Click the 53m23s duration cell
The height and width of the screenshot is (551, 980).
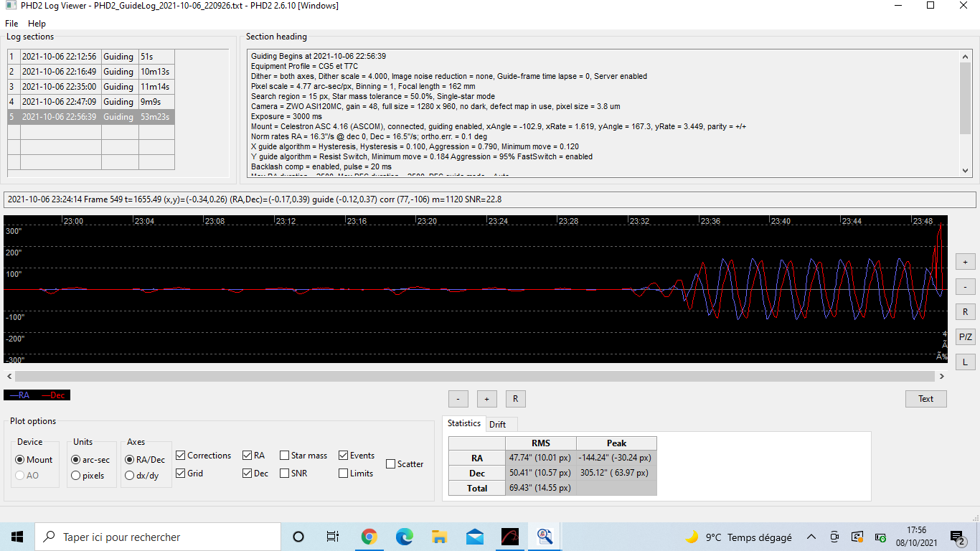click(156, 117)
